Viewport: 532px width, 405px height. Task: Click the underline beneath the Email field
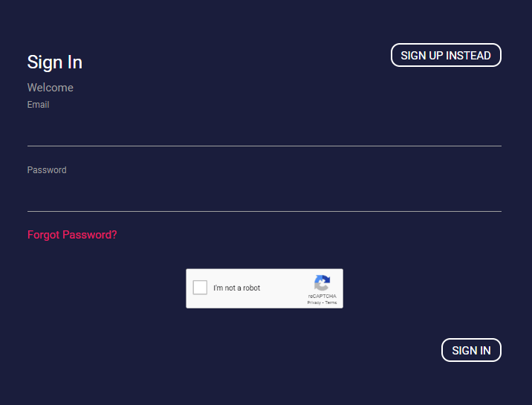click(265, 146)
